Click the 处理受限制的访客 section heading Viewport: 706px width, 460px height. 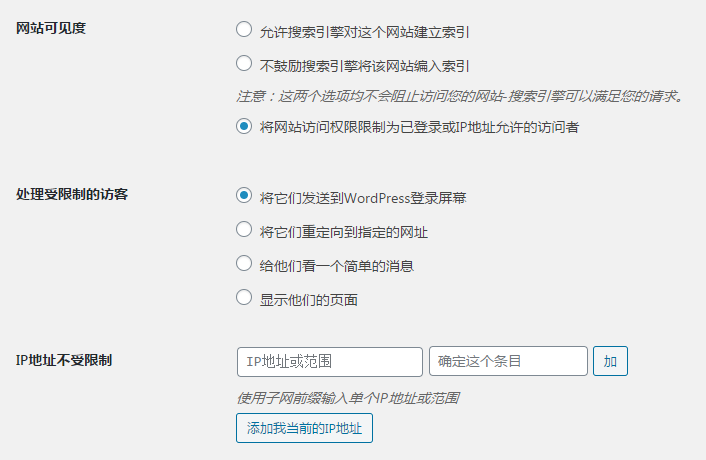pyautogui.click(x=72, y=194)
